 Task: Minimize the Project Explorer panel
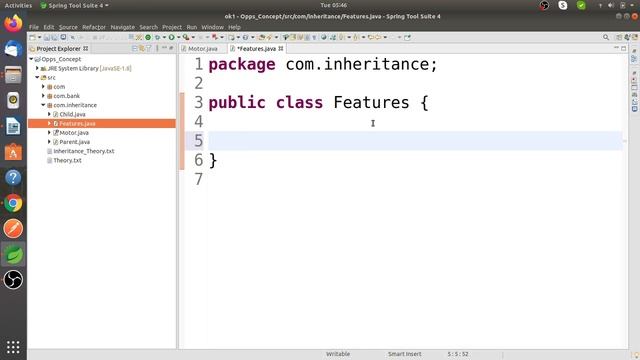click(164, 48)
